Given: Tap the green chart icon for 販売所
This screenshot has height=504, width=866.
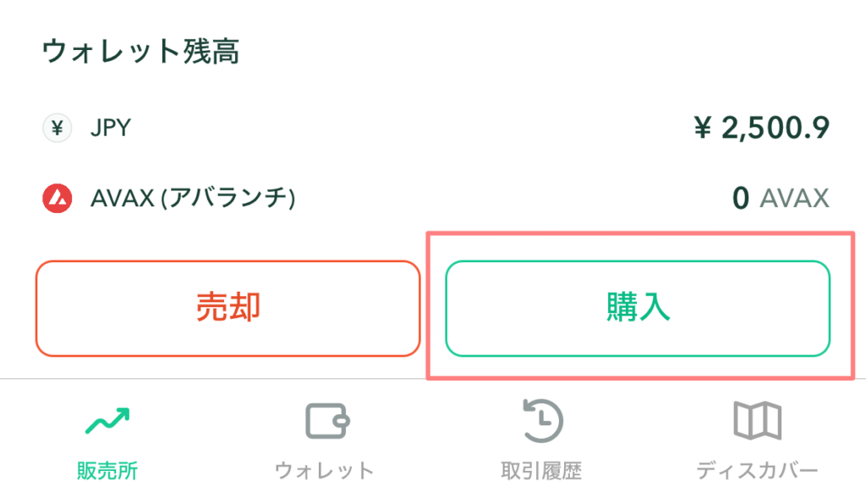Looking at the screenshot, I should tap(107, 420).
